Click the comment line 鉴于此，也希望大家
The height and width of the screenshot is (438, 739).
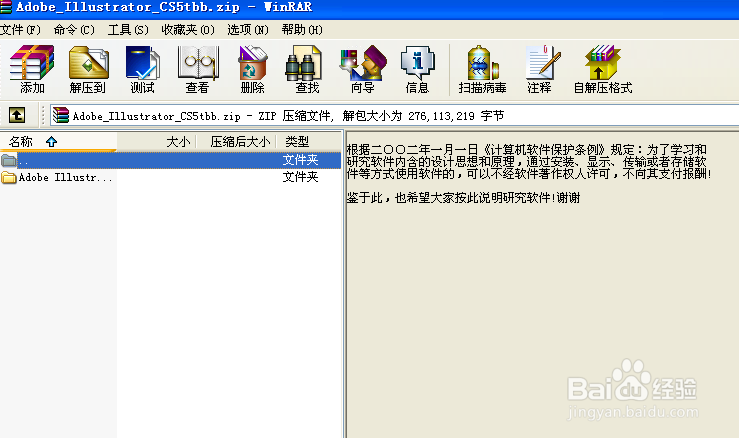pos(463,198)
